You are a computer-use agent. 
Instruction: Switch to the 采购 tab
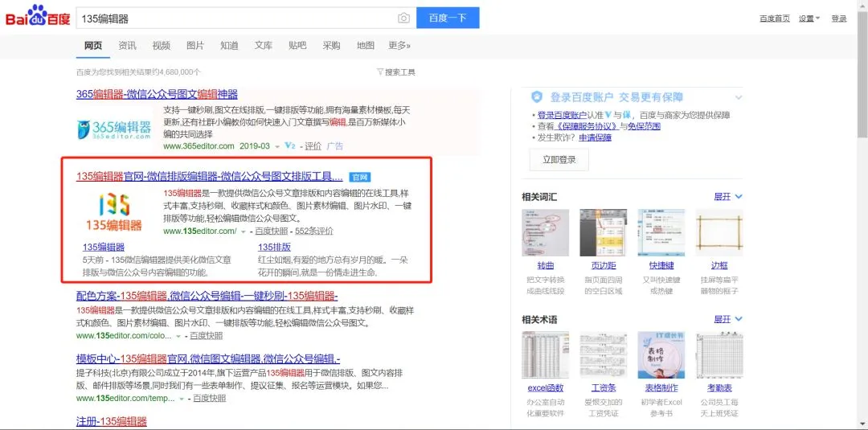pos(332,46)
